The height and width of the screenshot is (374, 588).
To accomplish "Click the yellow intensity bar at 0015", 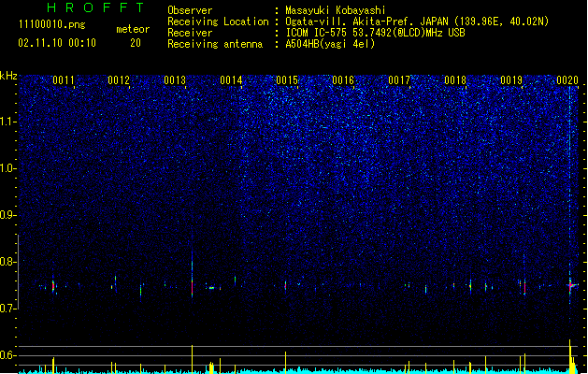I will [x=285, y=362].
